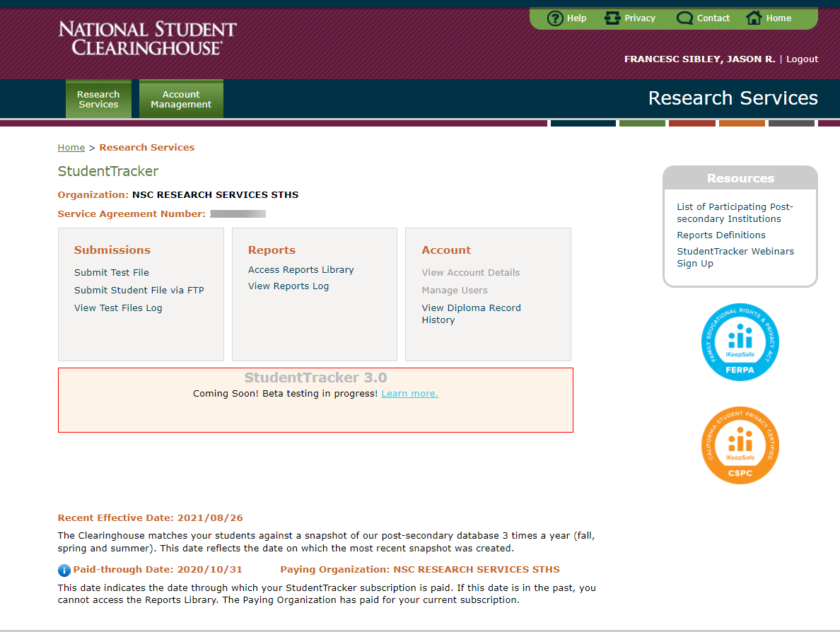Image resolution: width=840 pixels, height=632 pixels.
Task: Click the Recent Effective Date: 2021/08/26 text
Action: point(150,518)
